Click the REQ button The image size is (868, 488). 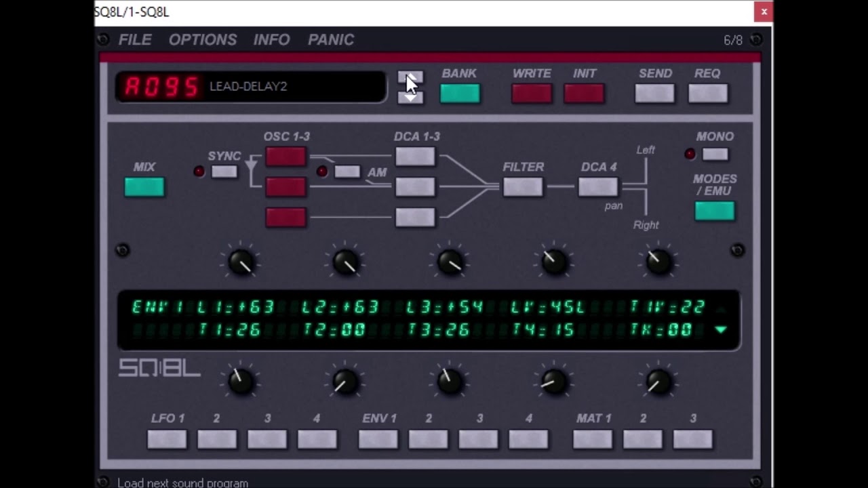click(708, 94)
